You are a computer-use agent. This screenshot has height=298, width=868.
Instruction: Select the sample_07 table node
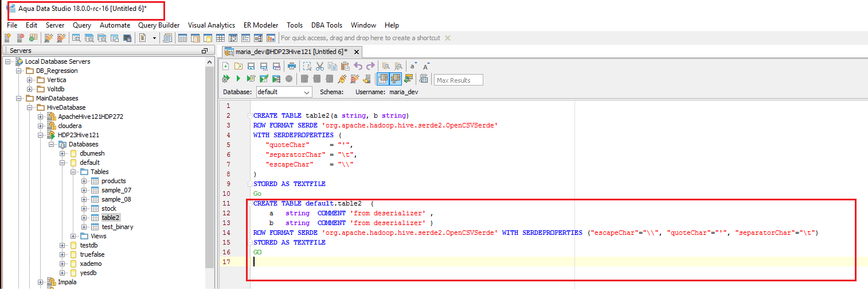pyautogui.click(x=116, y=190)
